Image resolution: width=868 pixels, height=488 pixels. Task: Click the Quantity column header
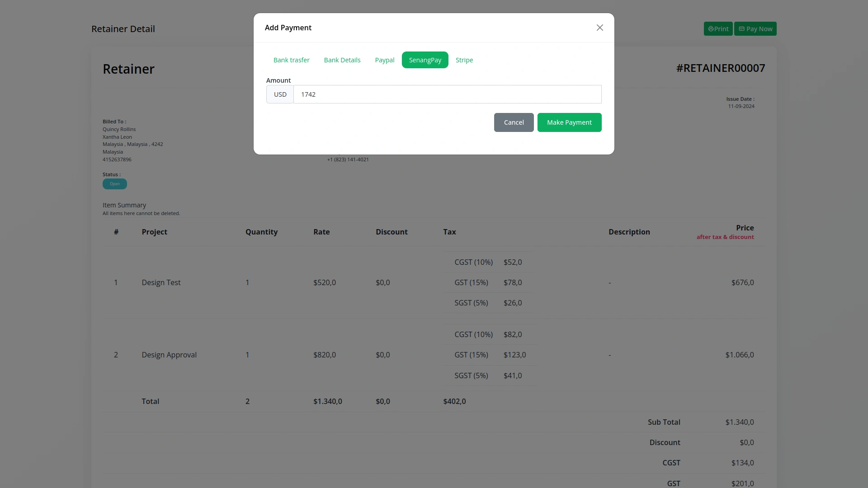tap(261, 232)
